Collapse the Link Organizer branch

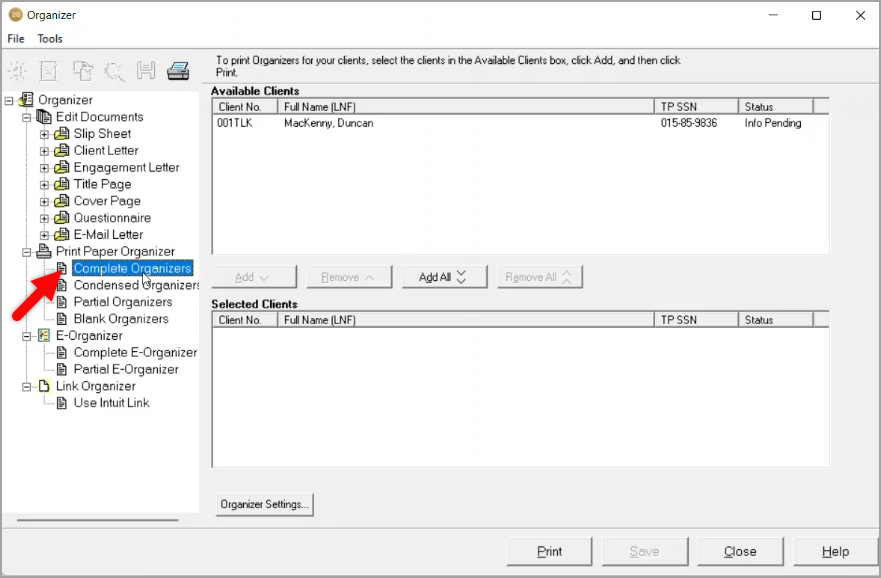26,387
